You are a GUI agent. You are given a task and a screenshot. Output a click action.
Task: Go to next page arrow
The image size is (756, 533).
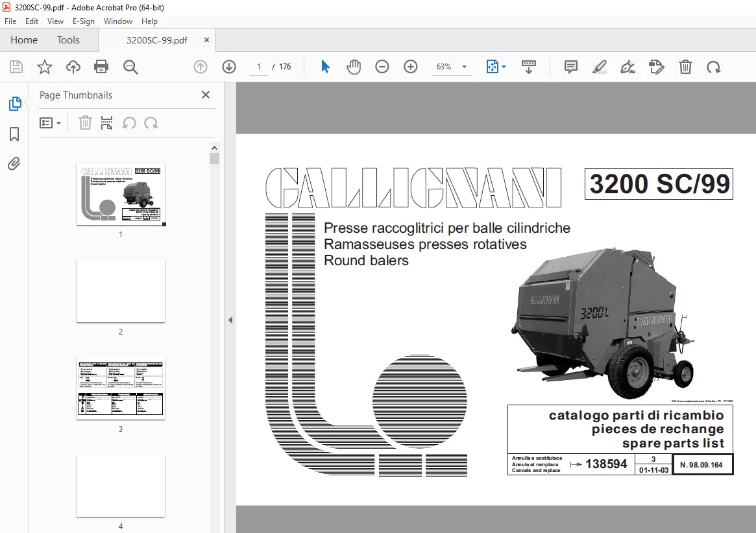click(229, 67)
